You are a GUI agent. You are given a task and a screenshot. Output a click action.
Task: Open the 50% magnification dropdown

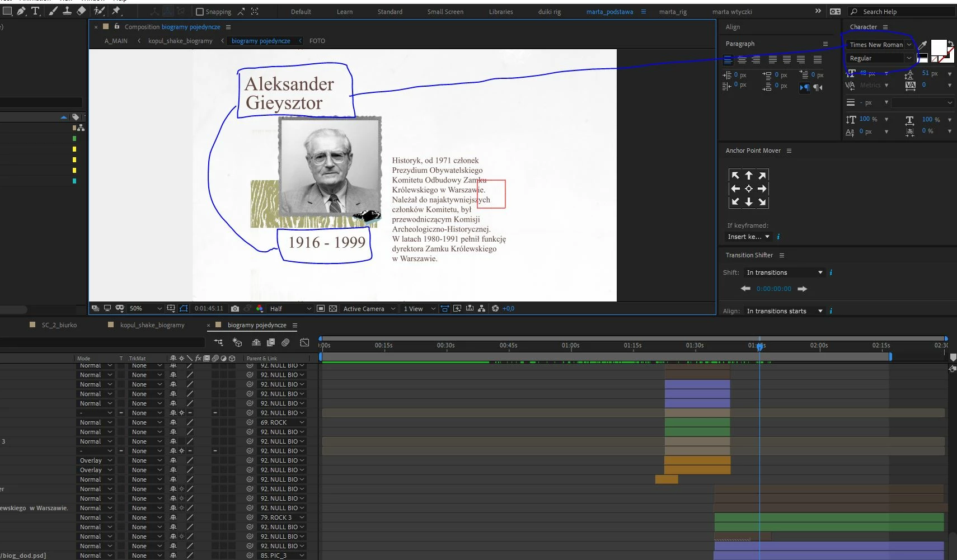(146, 308)
